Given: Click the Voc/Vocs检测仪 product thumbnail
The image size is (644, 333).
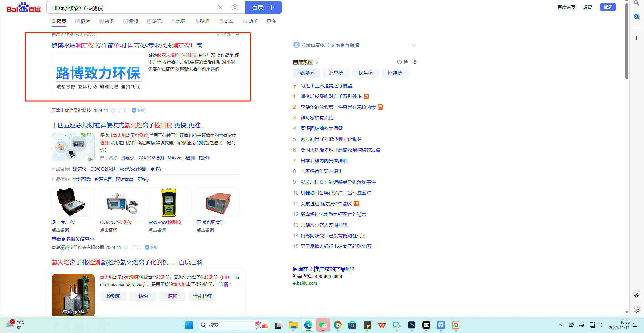Looking at the screenshot, I should click(169, 202).
